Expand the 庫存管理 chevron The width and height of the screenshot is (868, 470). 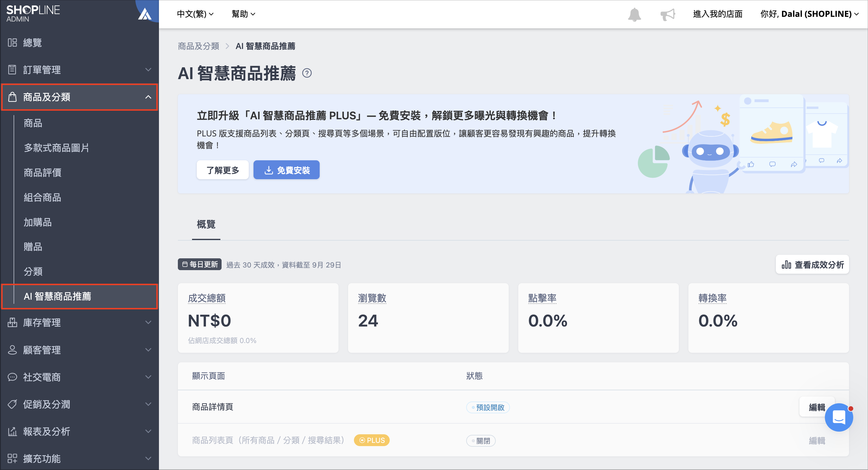(x=148, y=323)
